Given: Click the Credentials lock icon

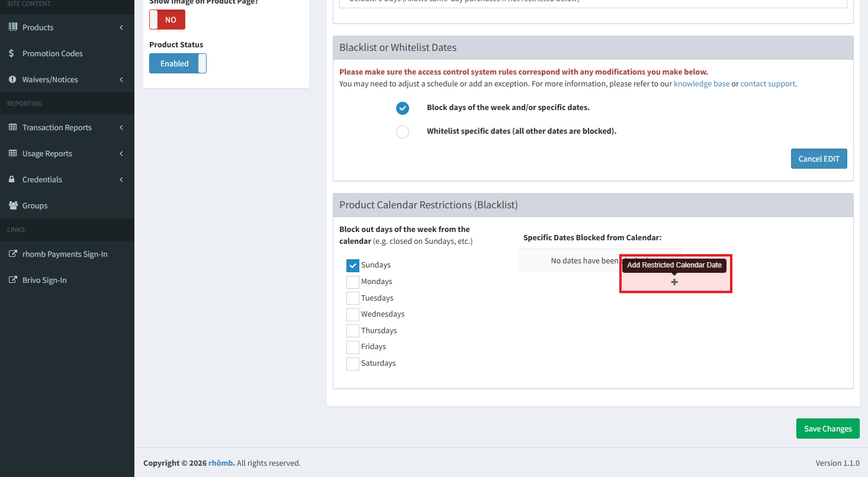Looking at the screenshot, I should 12,179.
